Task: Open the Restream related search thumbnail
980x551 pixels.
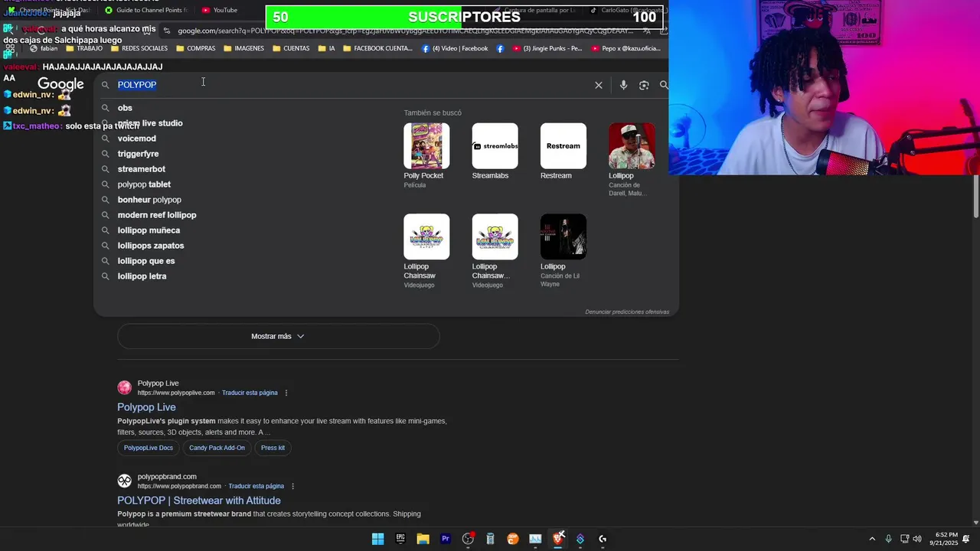Action: 563,145
